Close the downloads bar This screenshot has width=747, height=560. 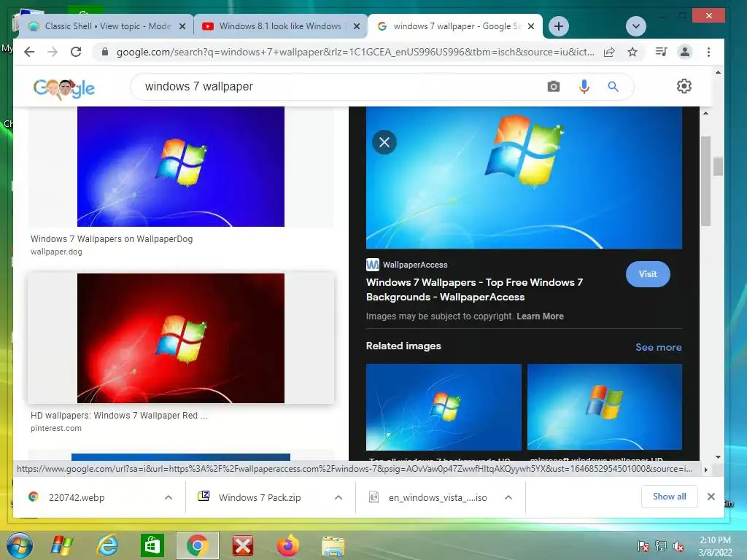pos(711,497)
